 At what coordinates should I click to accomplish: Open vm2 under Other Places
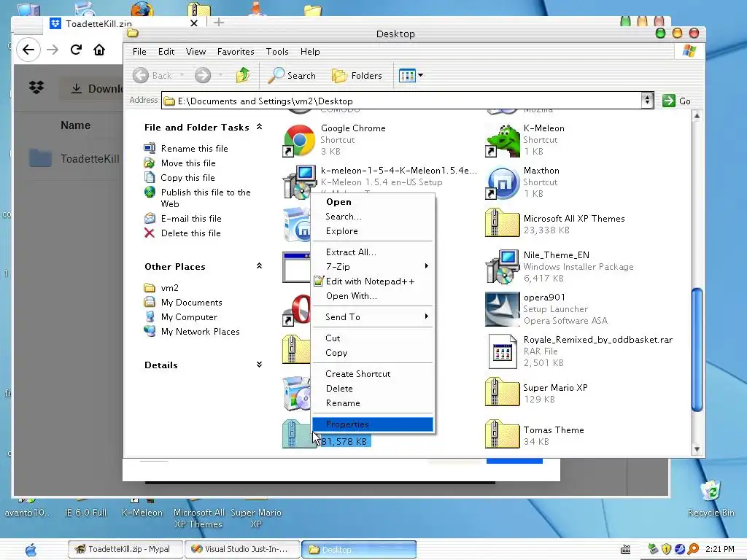pyautogui.click(x=169, y=288)
